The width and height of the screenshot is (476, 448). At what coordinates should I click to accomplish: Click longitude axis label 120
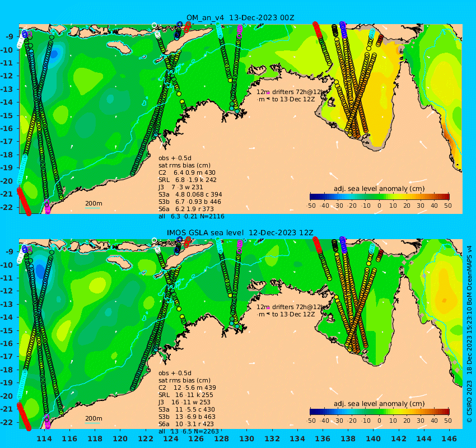coord(120,438)
